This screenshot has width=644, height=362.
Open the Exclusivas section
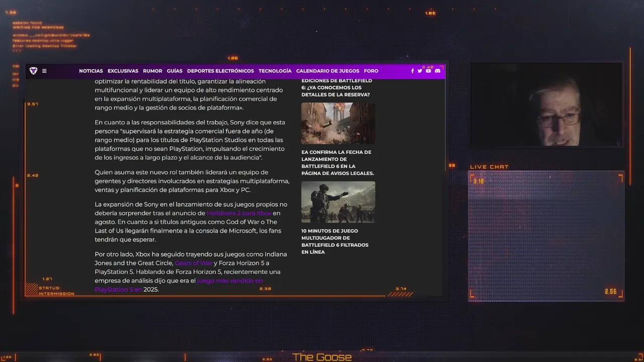(123, 71)
